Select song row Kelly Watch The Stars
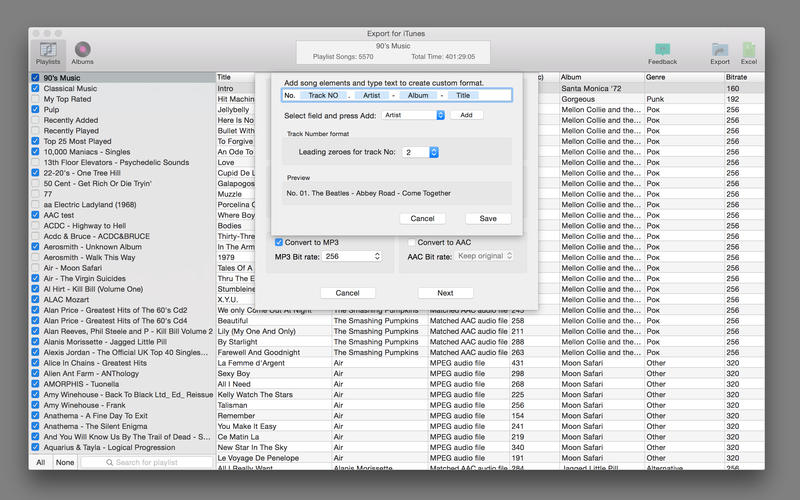 pos(490,394)
